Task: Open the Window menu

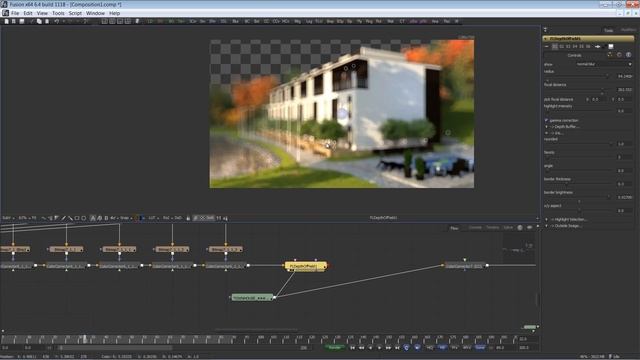Action: pyautogui.click(x=95, y=13)
